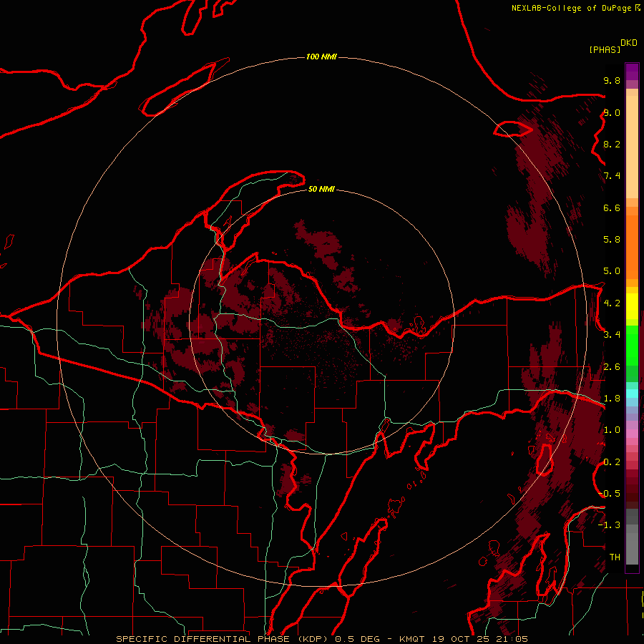The image size is (644, 644).
Task: Click the Specific Differential Phase product title
Action: click(223, 639)
